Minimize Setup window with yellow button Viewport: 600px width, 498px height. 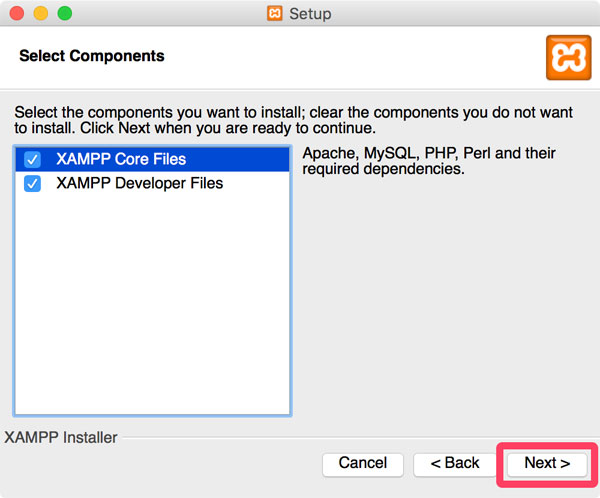tap(41, 13)
